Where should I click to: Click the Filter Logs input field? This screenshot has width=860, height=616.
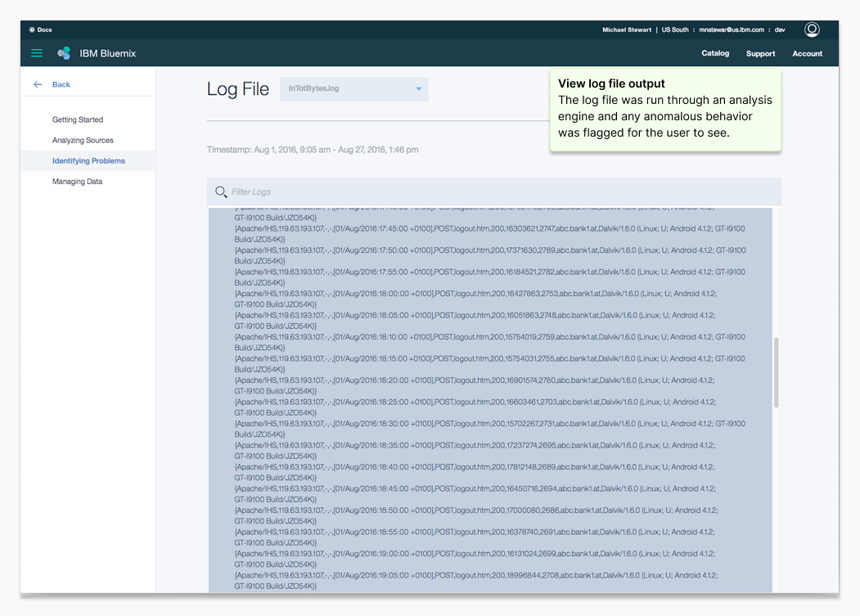[x=491, y=192]
